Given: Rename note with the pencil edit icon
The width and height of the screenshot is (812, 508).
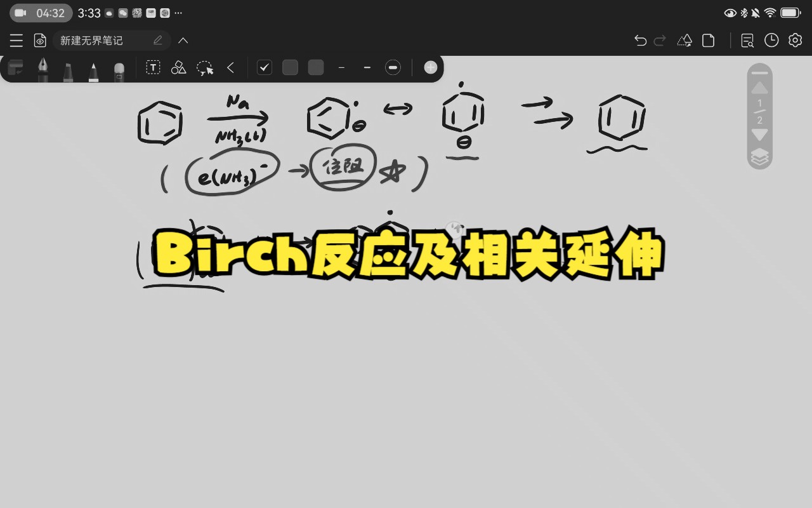Looking at the screenshot, I should [x=158, y=41].
